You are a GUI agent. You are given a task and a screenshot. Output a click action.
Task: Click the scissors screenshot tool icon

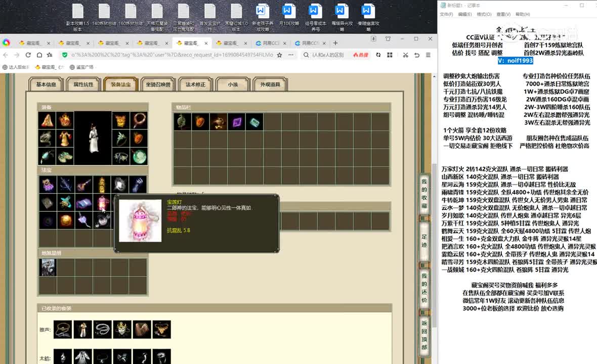pyautogui.click(x=405, y=55)
